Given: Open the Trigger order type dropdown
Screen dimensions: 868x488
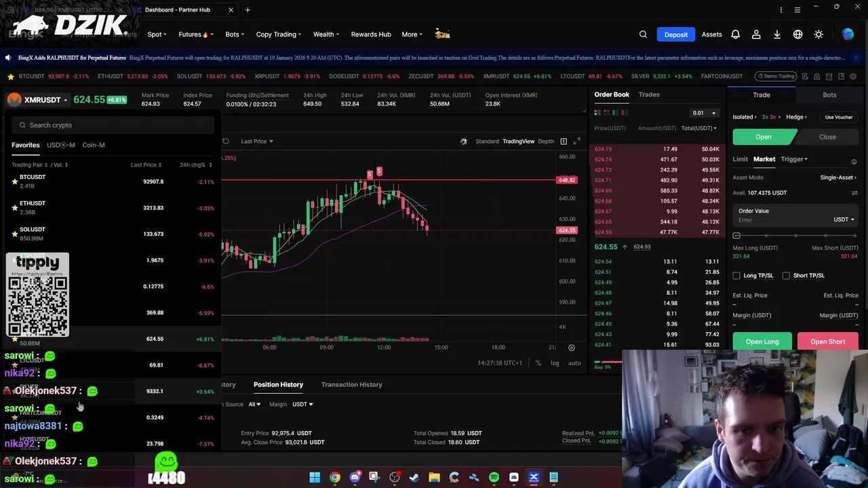Looking at the screenshot, I should pyautogui.click(x=794, y=159).
